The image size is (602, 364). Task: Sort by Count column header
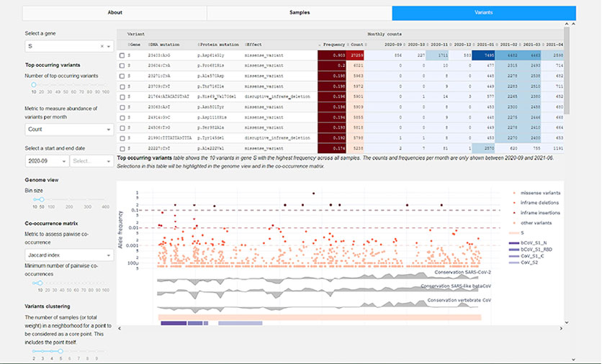(x=357, y=45)
